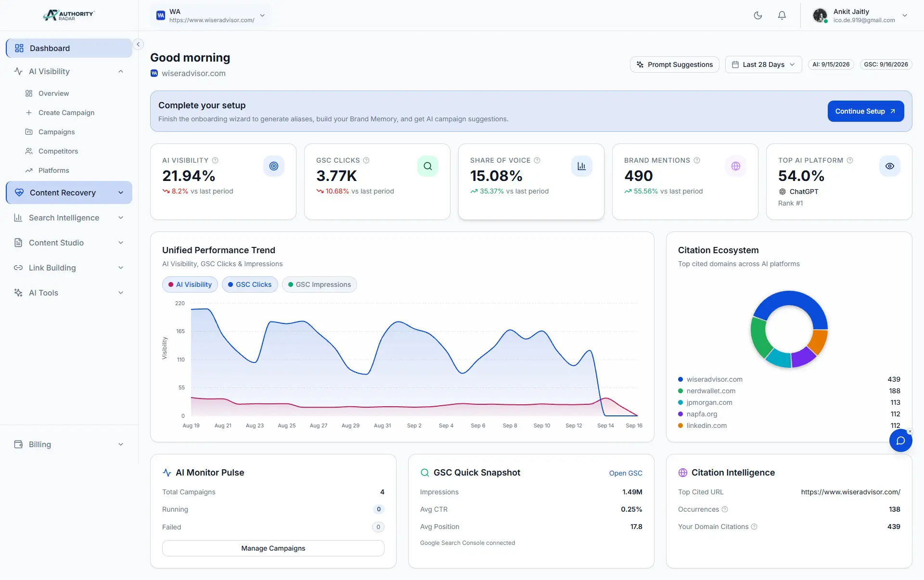924x580 pixels.
Task: Open Last 28 Days date range dropdown
Action: tap(763, 64)
